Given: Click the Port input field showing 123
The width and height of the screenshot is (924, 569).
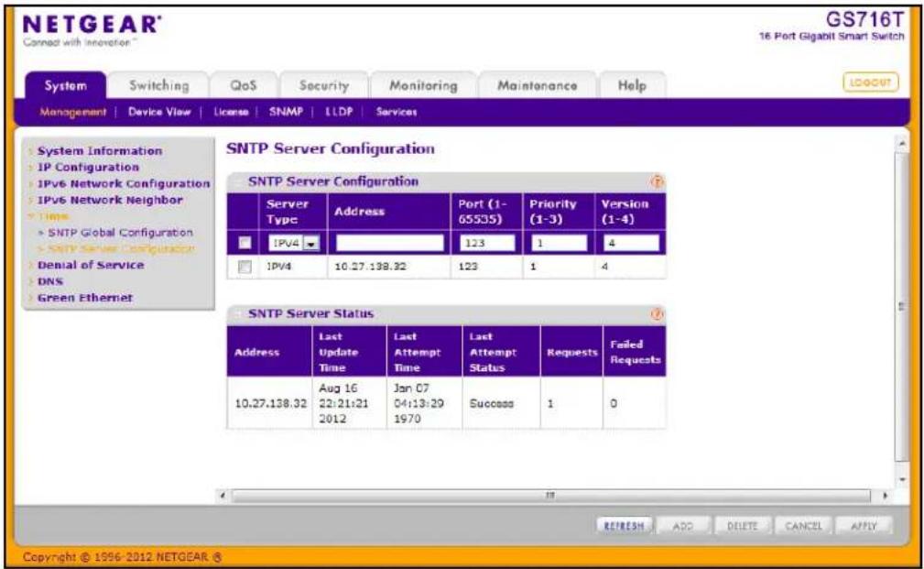Looking at the screenshot, I should coord(486,243).
